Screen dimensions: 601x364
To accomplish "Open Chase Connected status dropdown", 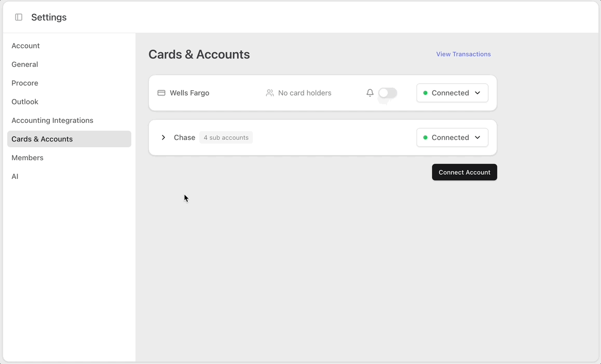I will [x=452, y=137].
